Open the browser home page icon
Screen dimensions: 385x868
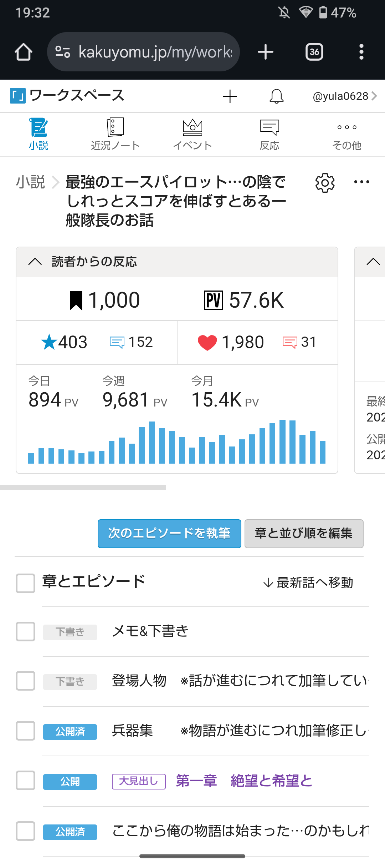[24, 52]
